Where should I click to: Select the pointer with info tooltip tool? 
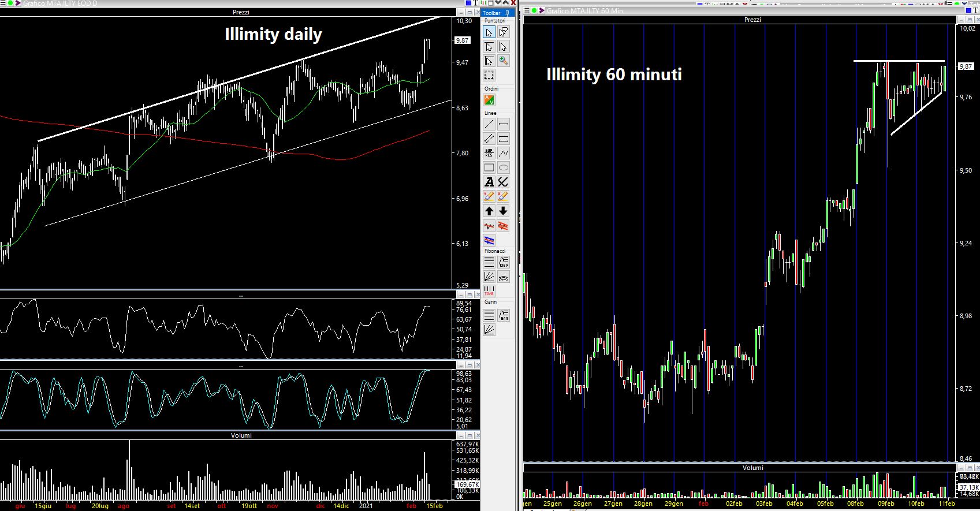[504, 32]
